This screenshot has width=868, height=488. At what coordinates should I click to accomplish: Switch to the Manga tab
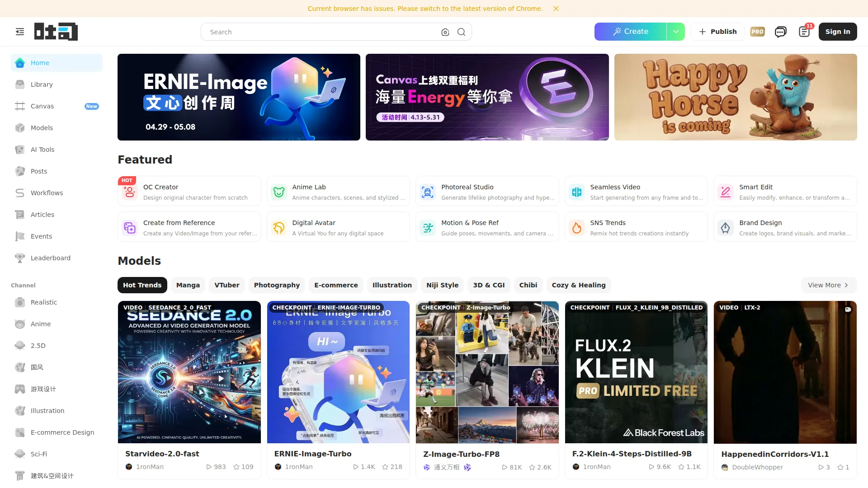188,285
